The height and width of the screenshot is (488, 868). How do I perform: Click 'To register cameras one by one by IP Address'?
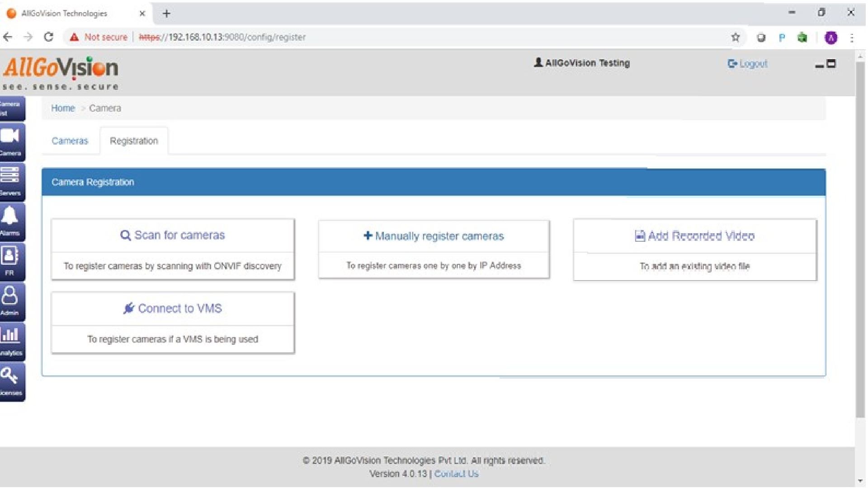pos(434,266)
